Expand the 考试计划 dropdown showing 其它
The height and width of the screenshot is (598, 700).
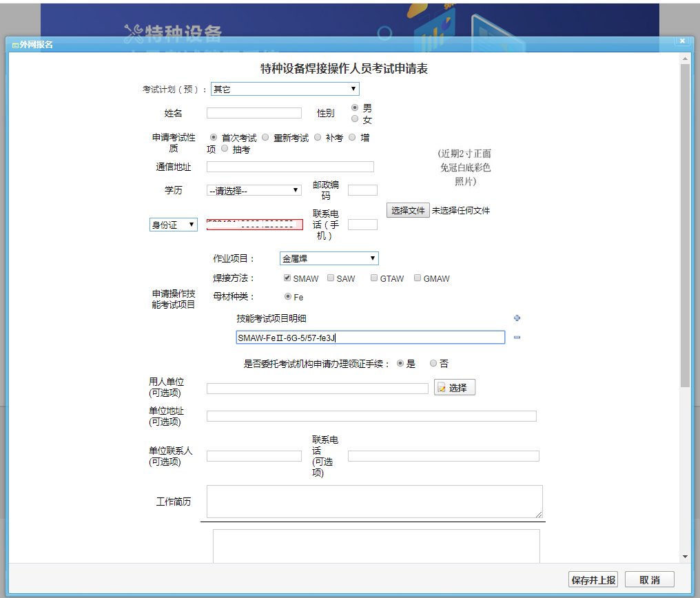click(285, 89)
